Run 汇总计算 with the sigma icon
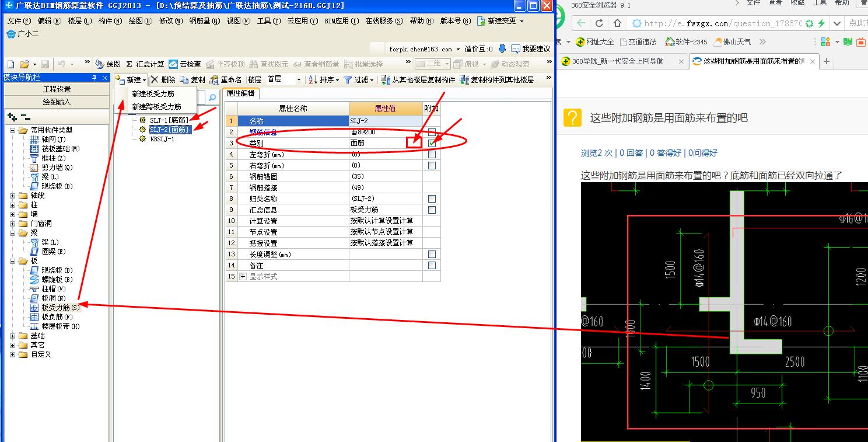This screenshot has height=442, width=868. tap(129, 64)
